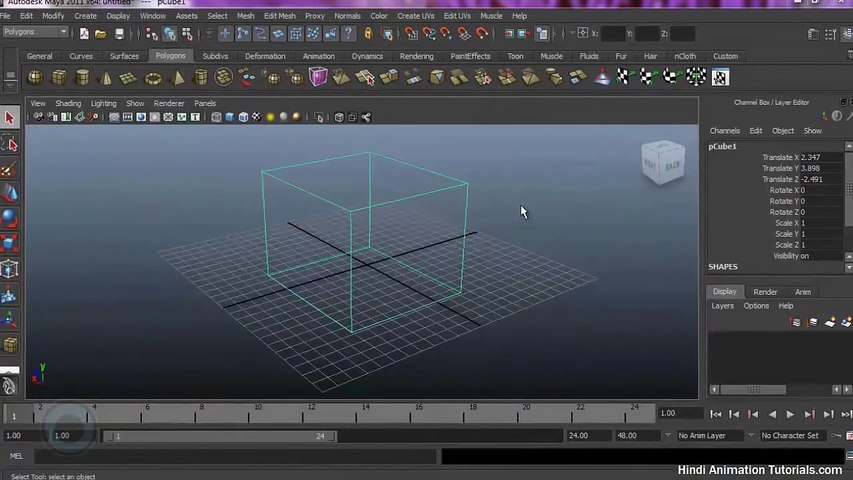Toggle smooth shade all in panel toolbar
Image resolution: width=853 pixels, height=480 pixels.
click(x=230, y=117)
